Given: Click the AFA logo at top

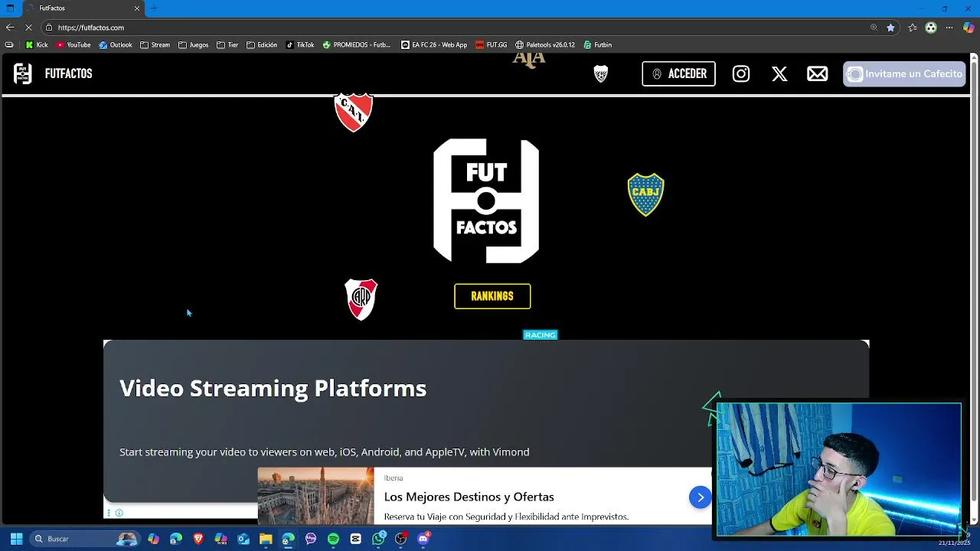Looking at the screenshot, I should pyautogui.click(x=529, y=60).
